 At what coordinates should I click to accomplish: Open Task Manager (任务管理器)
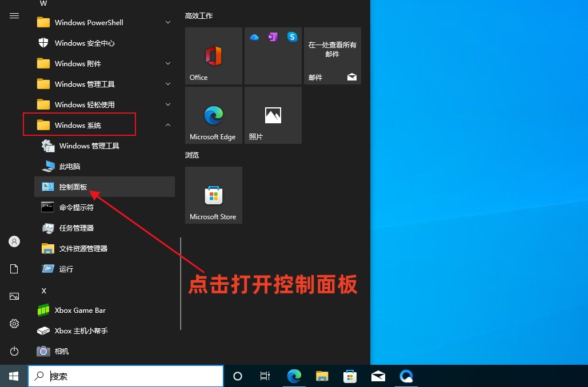[x=76, y=228]
